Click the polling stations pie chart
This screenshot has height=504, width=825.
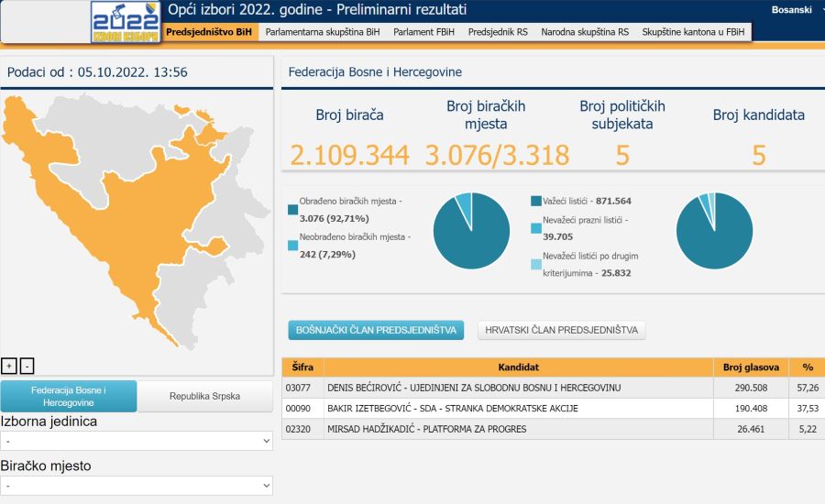tap(471, 231)
